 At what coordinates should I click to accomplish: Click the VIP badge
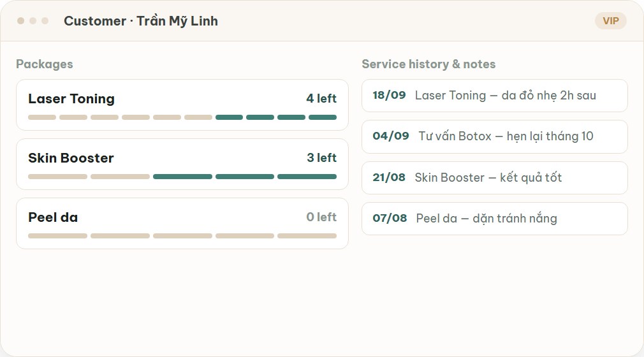[610, 21]
